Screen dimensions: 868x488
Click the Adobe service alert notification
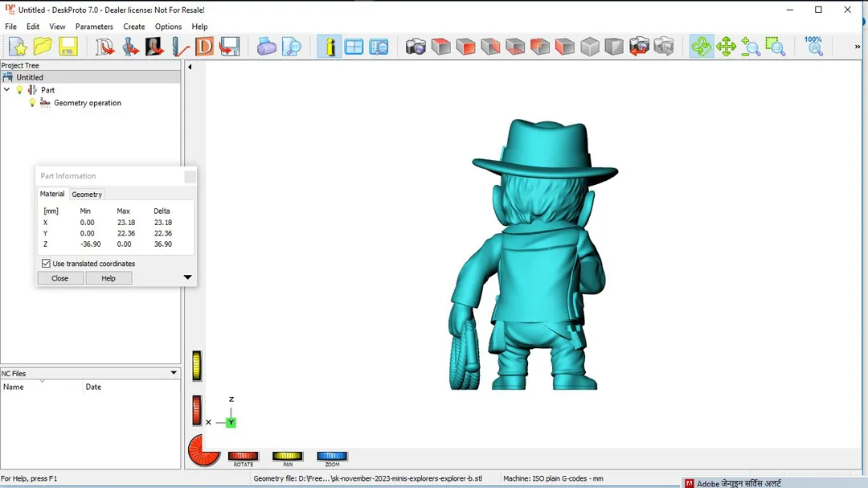[774, 483]
